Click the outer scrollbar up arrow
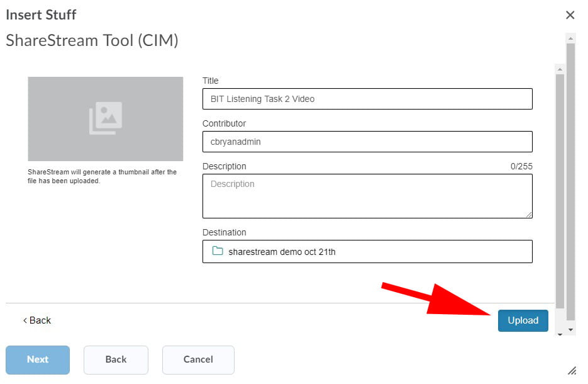The height and width of the screenshot is (384, 588). coord(571,38)
